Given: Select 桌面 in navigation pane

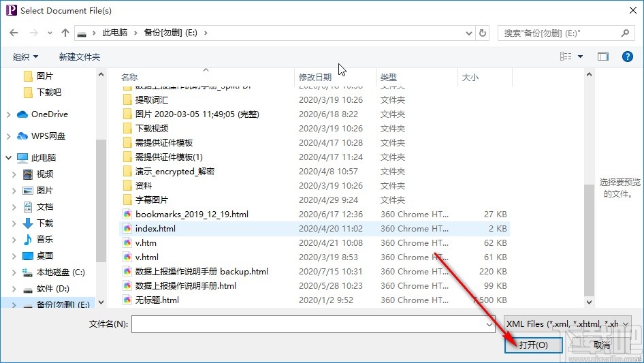Looking at the screenshot, I should (45, 255).
